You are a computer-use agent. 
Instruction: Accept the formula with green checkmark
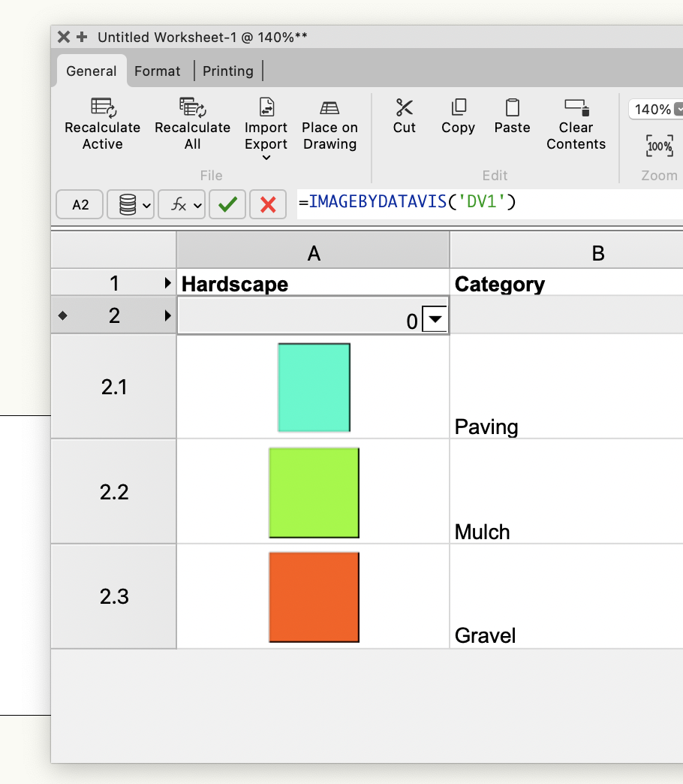[x=227, y=204]
